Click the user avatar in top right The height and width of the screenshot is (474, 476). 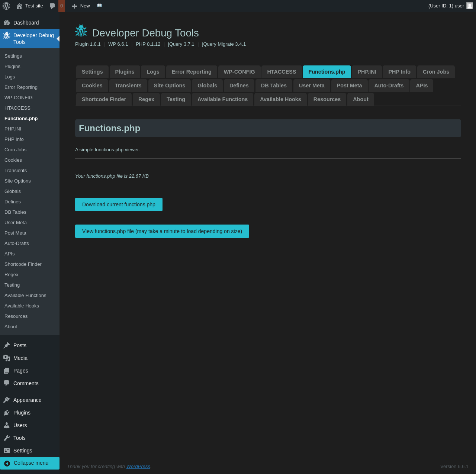[x=470, y=6]
